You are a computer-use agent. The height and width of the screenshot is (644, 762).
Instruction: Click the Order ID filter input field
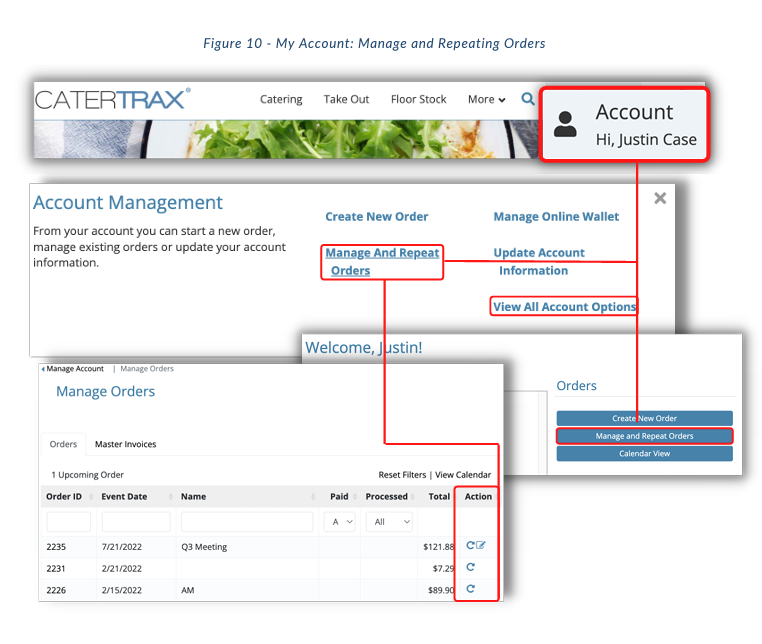coord(69,522)
